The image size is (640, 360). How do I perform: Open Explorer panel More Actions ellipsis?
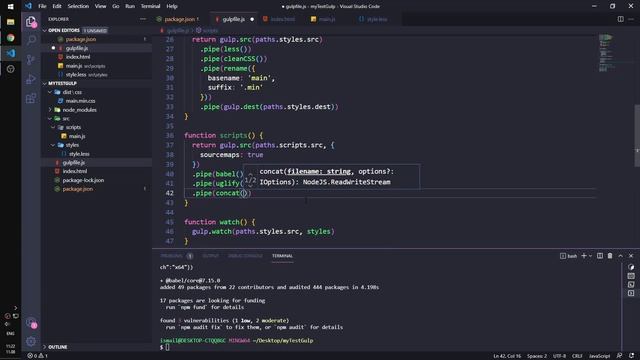tap(143, 19)
